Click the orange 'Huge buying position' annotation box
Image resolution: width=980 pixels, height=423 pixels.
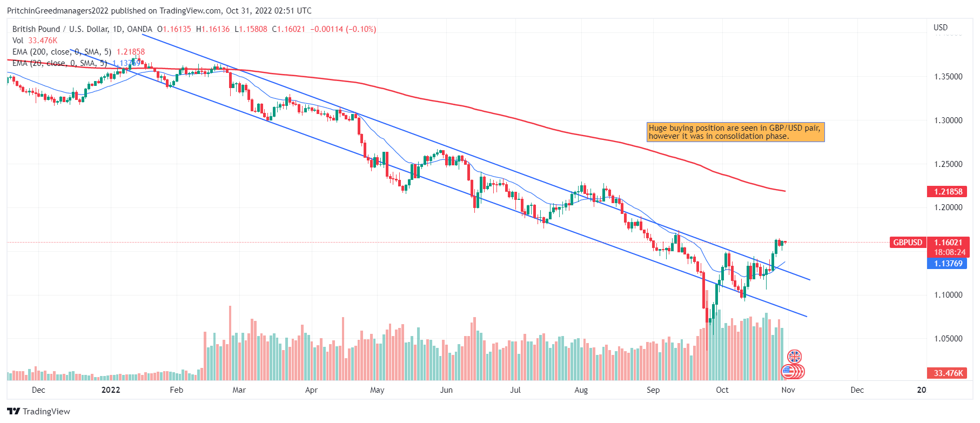click(735, 132)
